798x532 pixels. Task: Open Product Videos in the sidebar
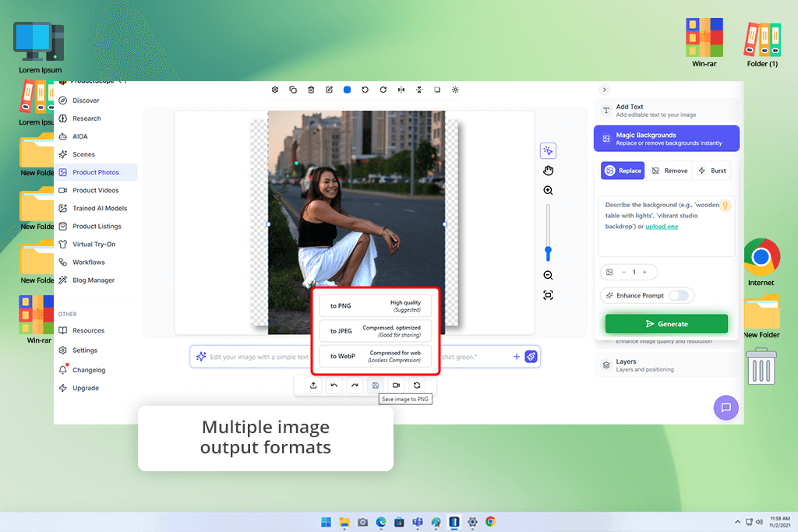pyautogui.click(x=96, y=190)
